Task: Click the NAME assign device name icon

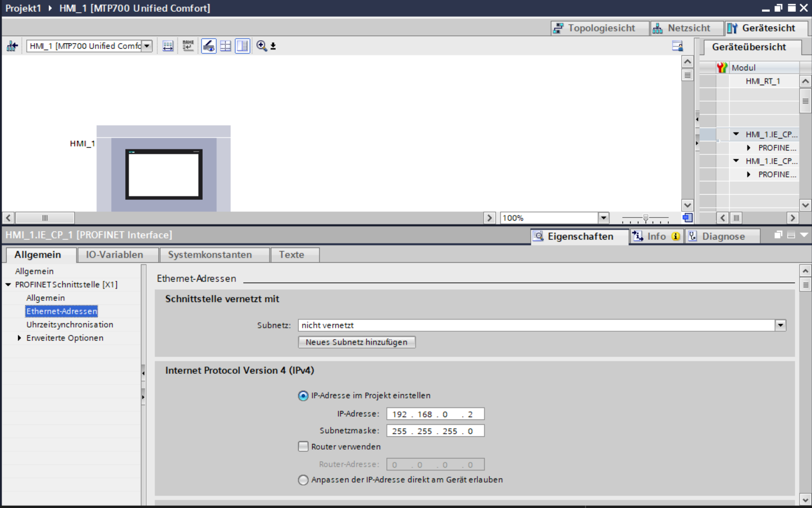Action: [188, 46]
